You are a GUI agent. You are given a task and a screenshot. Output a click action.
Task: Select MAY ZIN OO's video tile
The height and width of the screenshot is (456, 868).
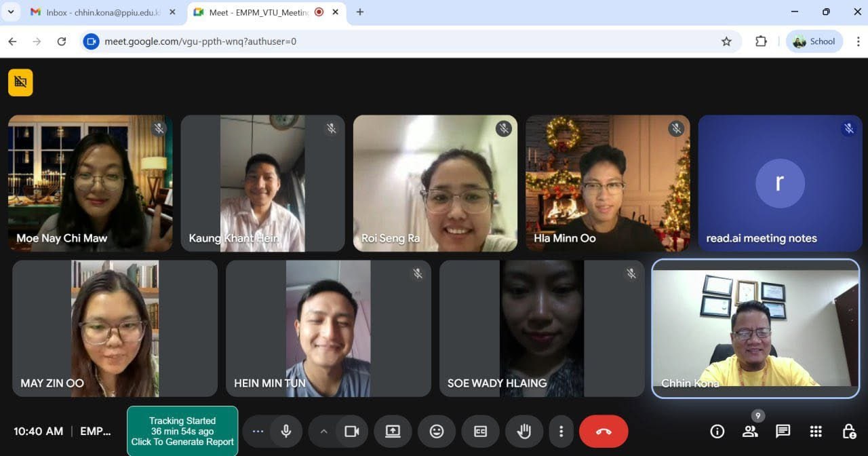click(115, 328)
